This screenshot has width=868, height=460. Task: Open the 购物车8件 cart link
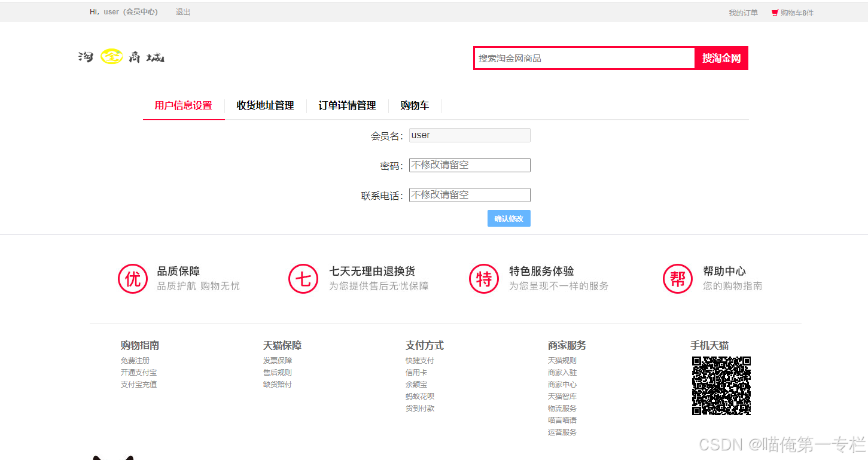click(x=797, y=13)
